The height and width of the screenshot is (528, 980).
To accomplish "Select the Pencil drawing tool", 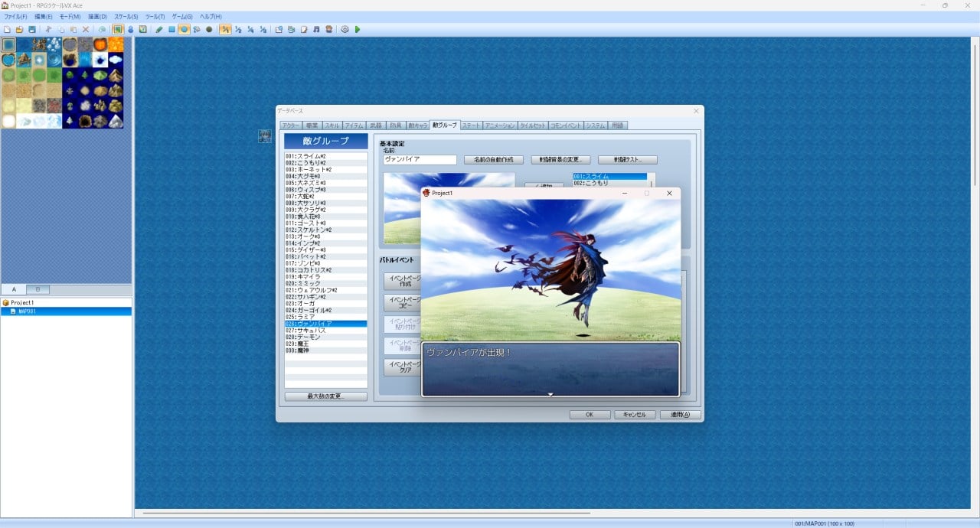I will point(159,29).
